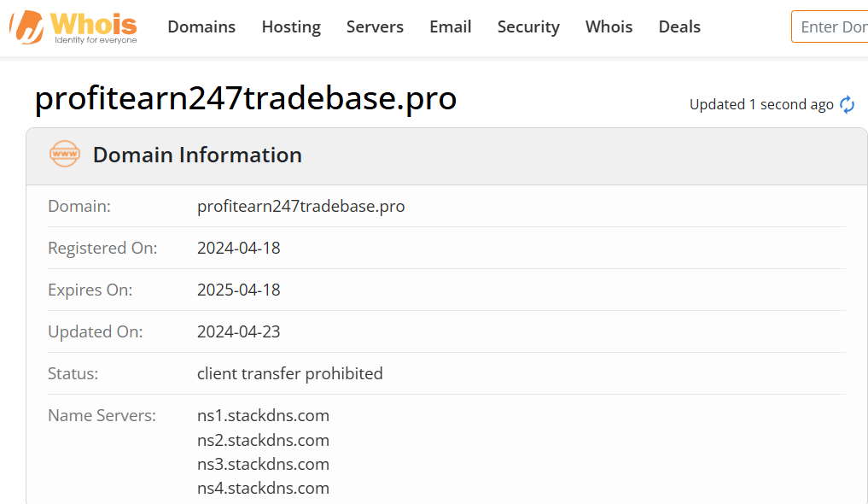Open the Servers menu
The width and height of the screenshot is (868, 504).
click(375, 26)
